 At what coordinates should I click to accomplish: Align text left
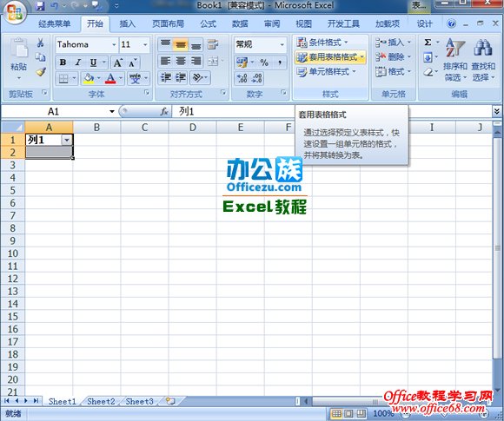[165, 61]
